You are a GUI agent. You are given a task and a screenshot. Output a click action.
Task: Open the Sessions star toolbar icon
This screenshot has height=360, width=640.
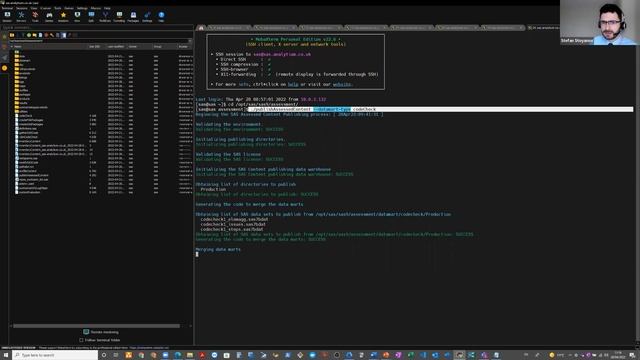[x=63, y=16]
